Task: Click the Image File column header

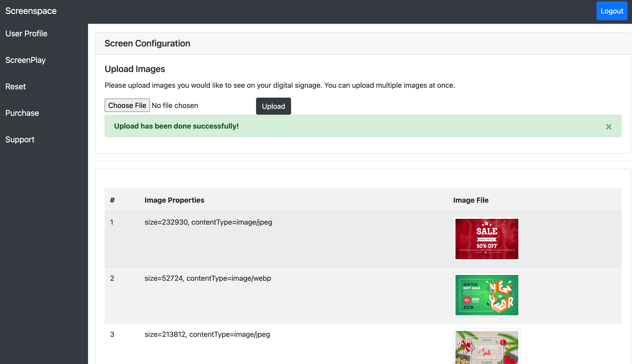Action: (x=470, y=200)
